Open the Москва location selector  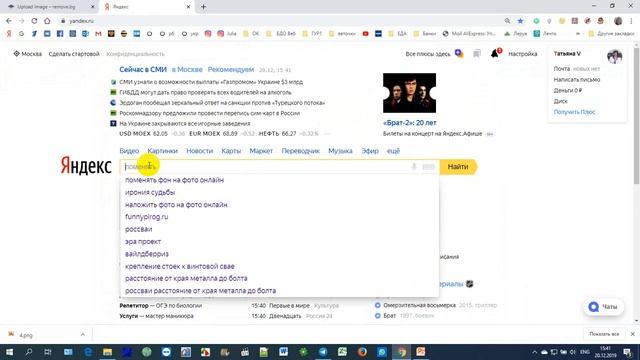27,53
